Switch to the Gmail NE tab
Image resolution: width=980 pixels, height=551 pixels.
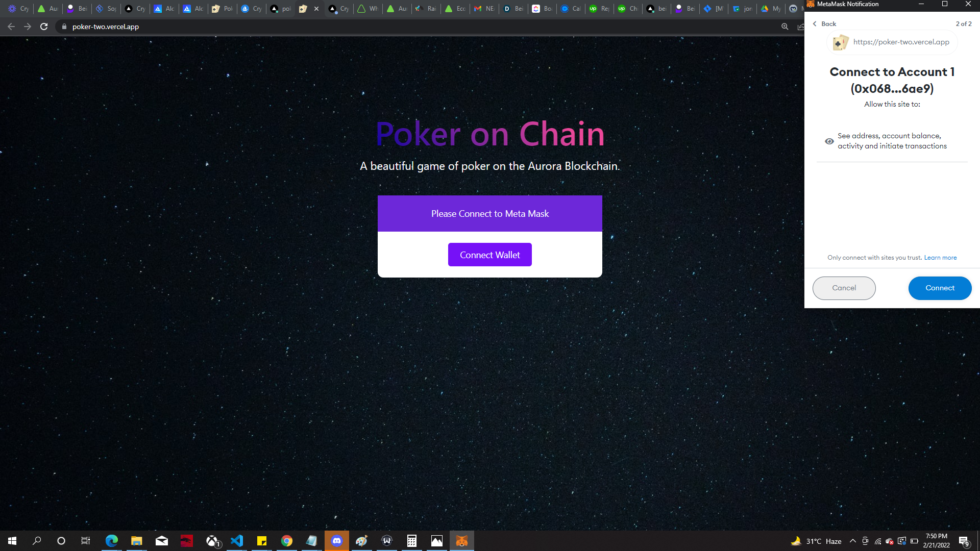tap(484, 9)
